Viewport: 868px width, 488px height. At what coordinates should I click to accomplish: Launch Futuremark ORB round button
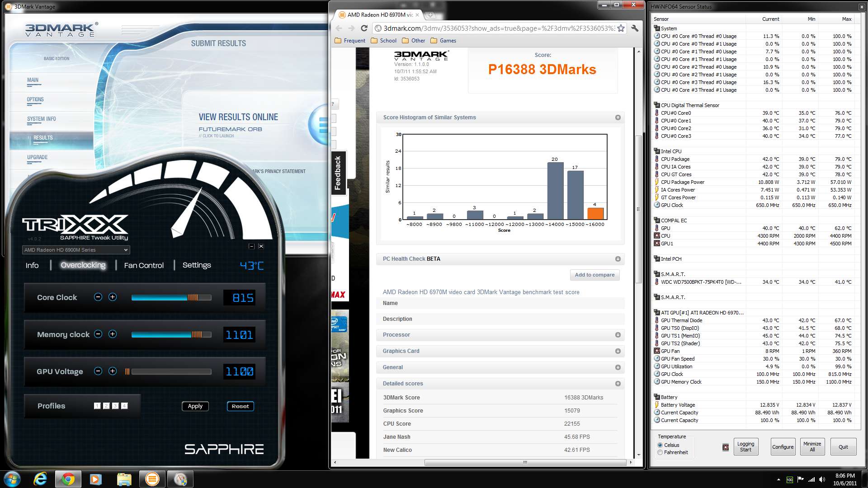[319, 125]
